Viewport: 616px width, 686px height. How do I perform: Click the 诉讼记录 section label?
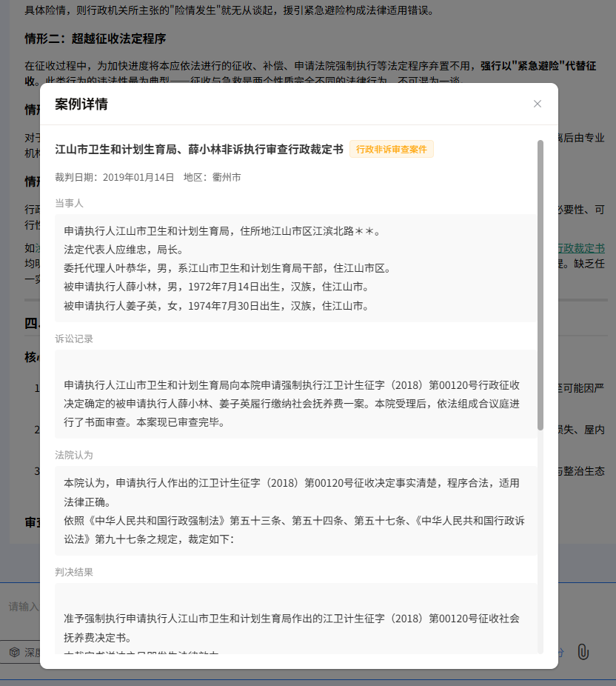[74, 339]
